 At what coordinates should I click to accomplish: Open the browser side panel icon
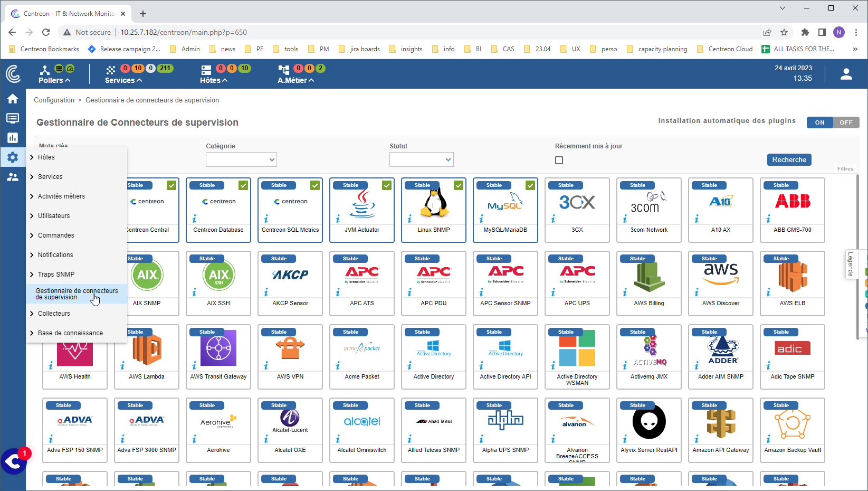coord(822,32)
